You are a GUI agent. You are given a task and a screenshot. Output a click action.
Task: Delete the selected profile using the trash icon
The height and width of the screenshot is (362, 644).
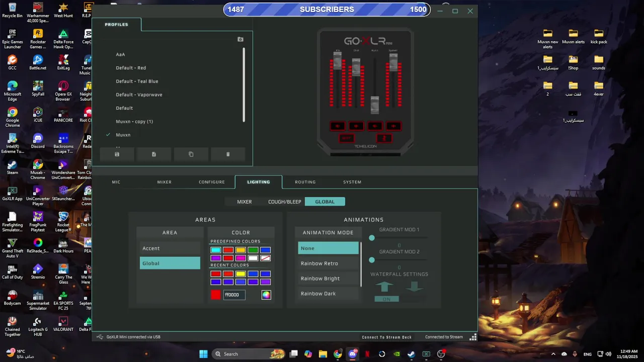coord(228,154)
